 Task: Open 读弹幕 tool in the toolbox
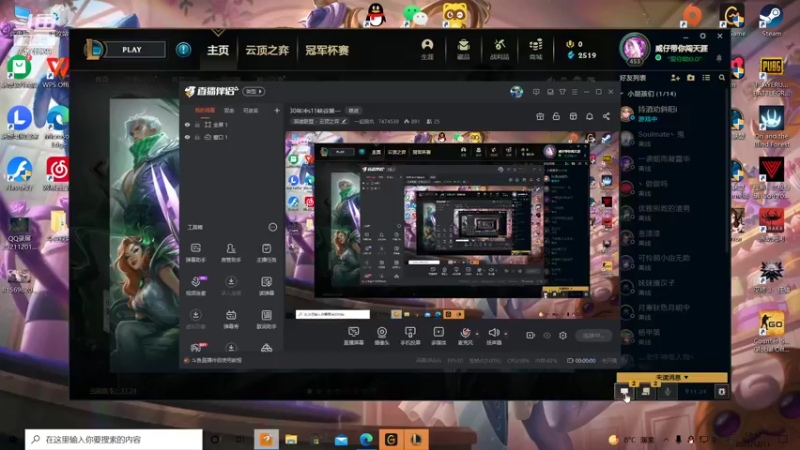(266, 286)
